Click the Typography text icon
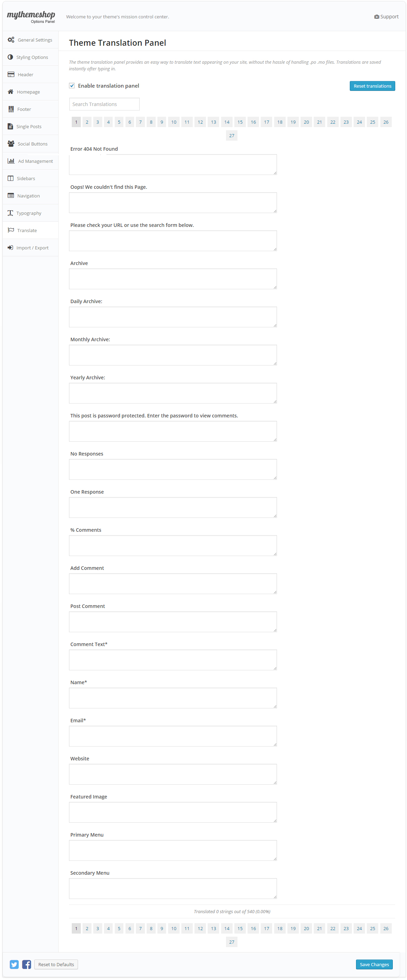 (10, 213)
